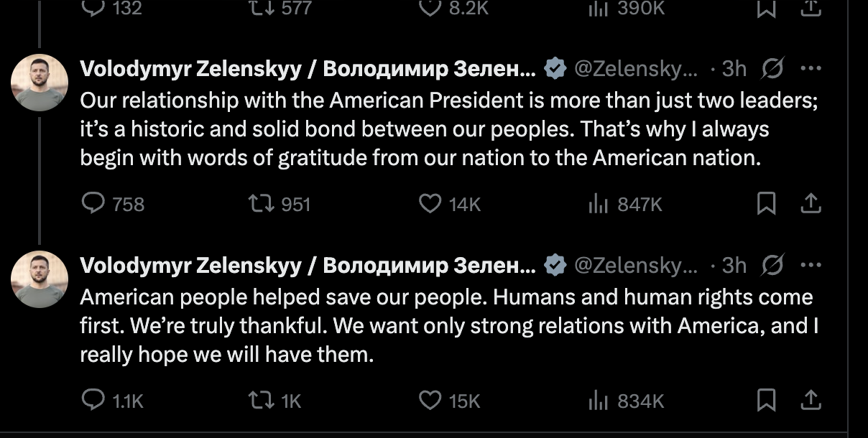
Task: Open more options on the middle tweet
Action: [x=811, y=69]
